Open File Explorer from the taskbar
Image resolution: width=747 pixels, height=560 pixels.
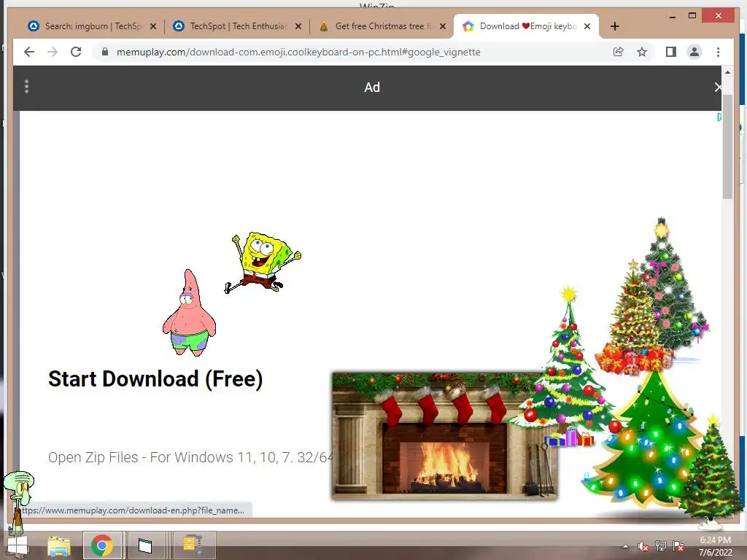tap(59, 545)
